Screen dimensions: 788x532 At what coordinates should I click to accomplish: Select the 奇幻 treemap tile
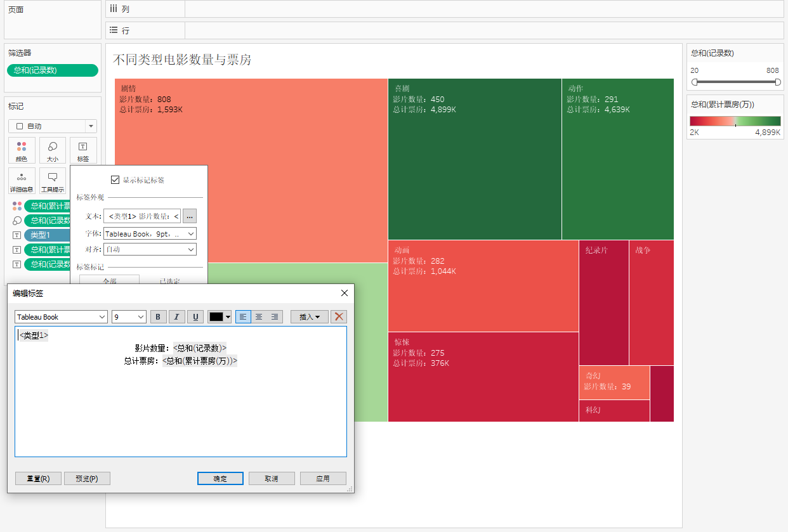(x=614, y=382)
